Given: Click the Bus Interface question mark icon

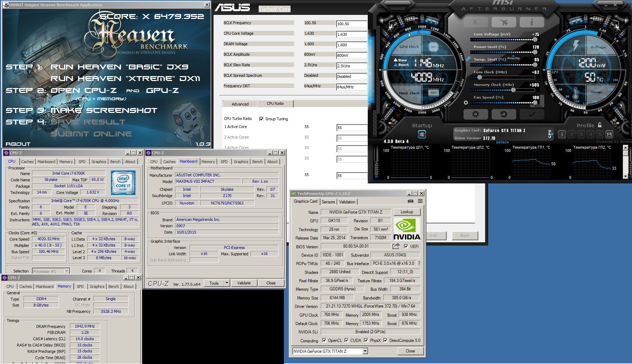Looking at the screenshot, I should tap(419, 263).
